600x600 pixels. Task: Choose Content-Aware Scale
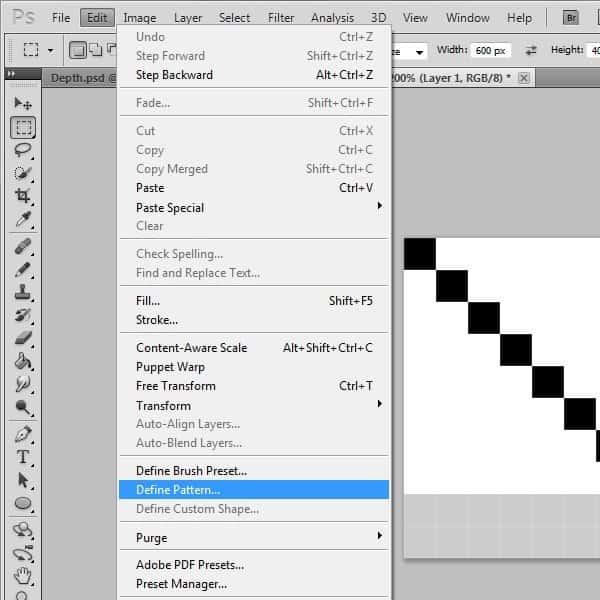point(254,347)
